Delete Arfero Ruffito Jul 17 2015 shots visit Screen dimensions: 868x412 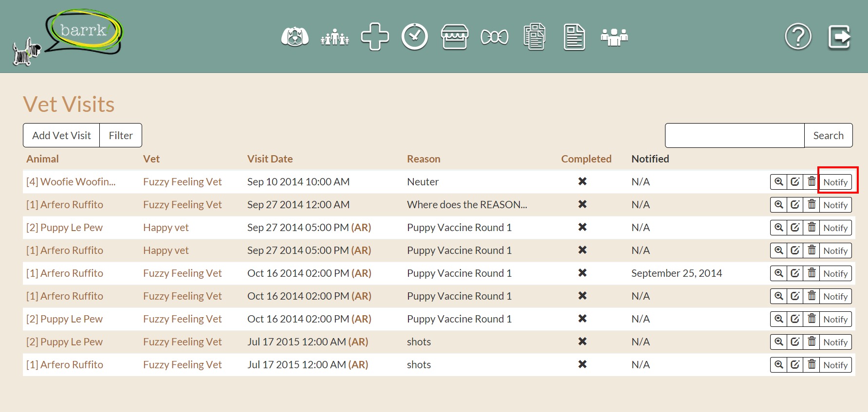point(812,365)
